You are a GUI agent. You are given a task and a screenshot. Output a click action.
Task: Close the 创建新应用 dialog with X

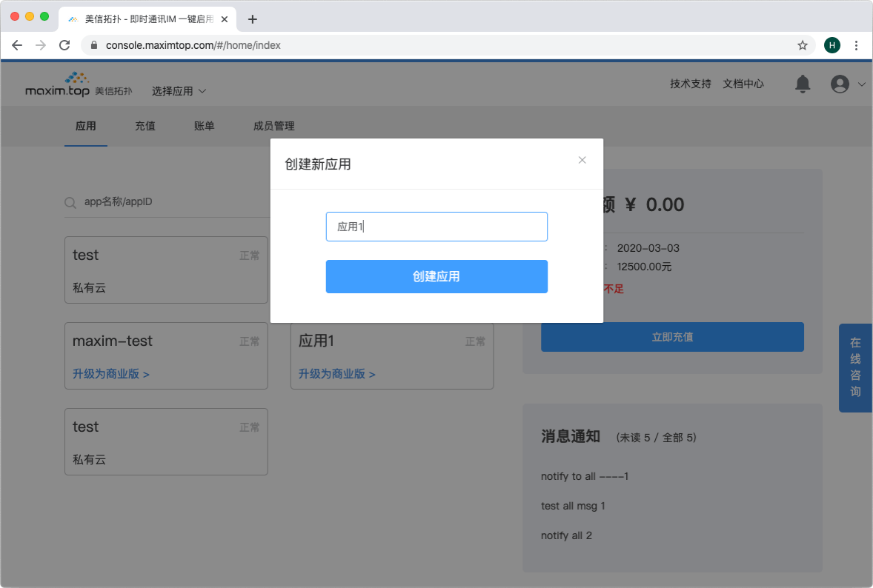tap(582, 160)
